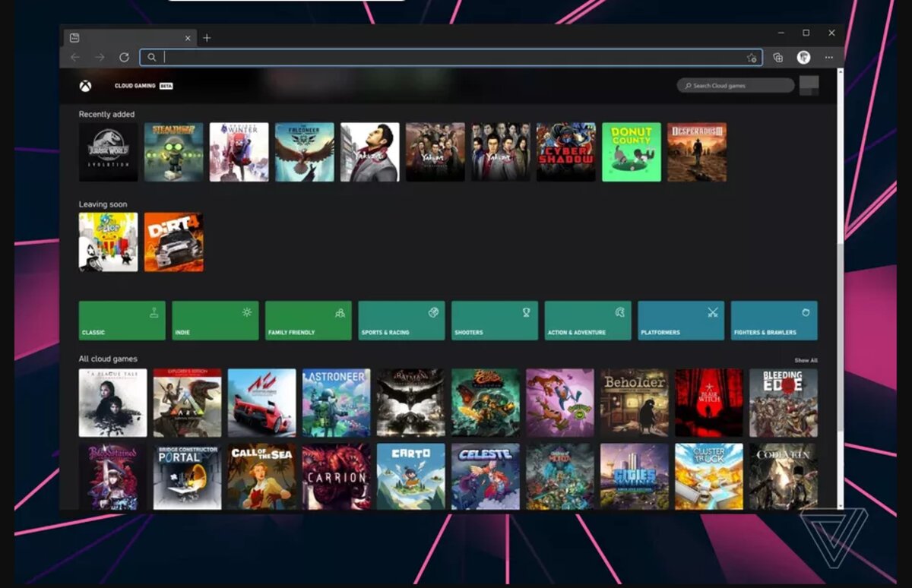The height and width of the screenshot is (588, 912).
Task: Reload the page with the refresh icon
Action: (124, 58)
